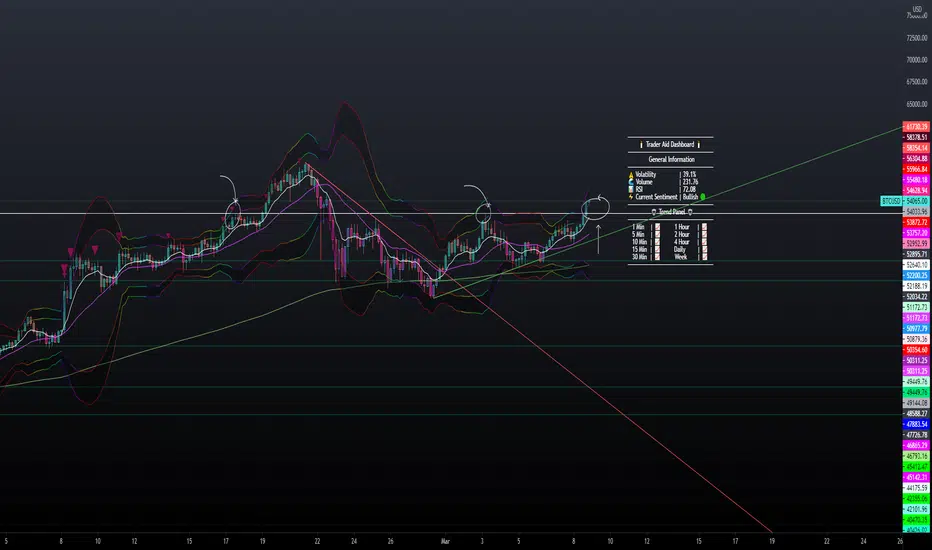The width and height of the screenshot is (932, 550).
Task: Click the 15 Min trend checkbox
Action: pyautogui.click(x=657, y=249)
